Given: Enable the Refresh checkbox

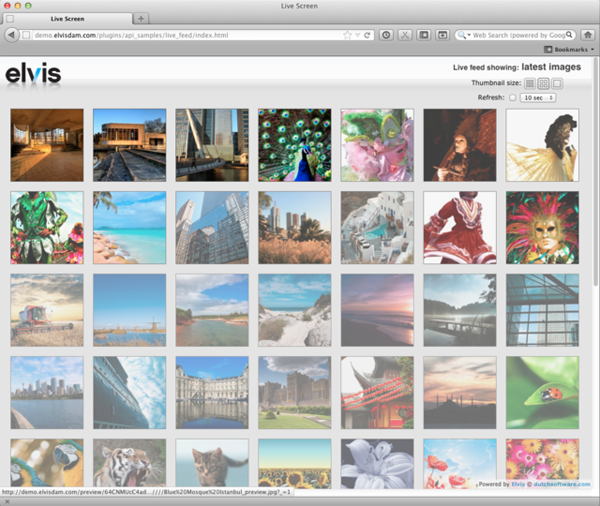Looking at the screenshot, I should [x=513, y=98].
